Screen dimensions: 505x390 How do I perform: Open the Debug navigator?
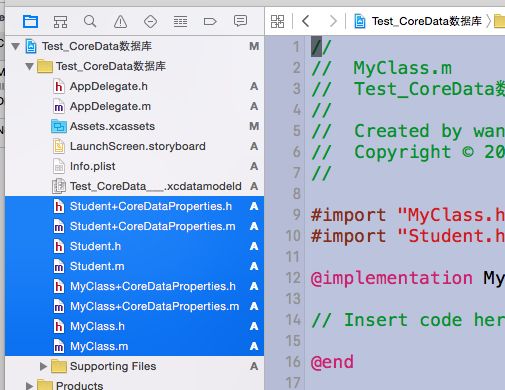click(180, 22)
